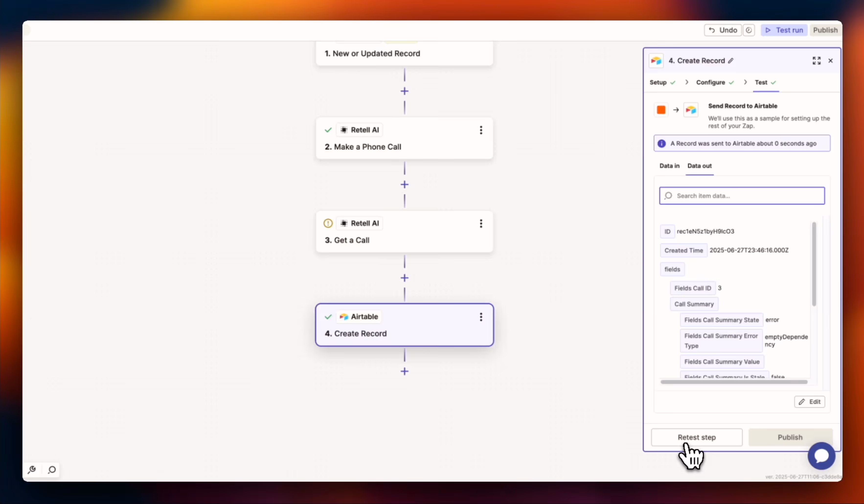Open the version history clock icon
The width and height of the screenshot is (864, 504).
point(749,30)
